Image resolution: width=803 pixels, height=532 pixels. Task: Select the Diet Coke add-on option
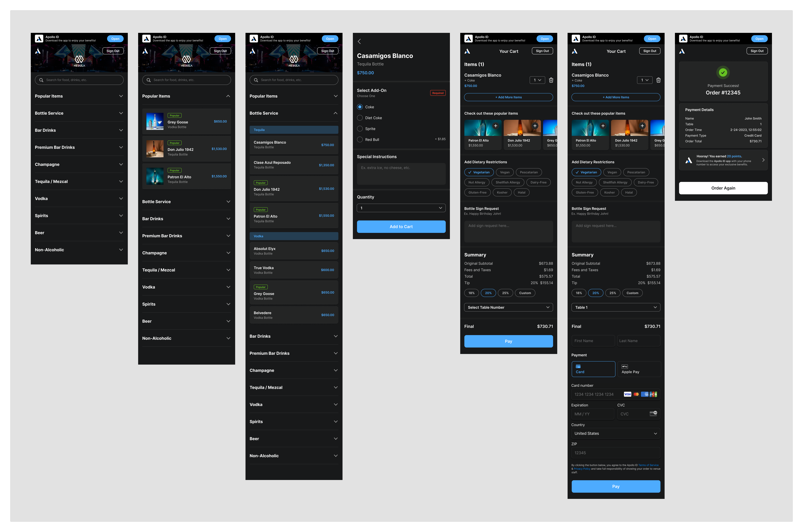pyautogui.click(x=360, y=118)
